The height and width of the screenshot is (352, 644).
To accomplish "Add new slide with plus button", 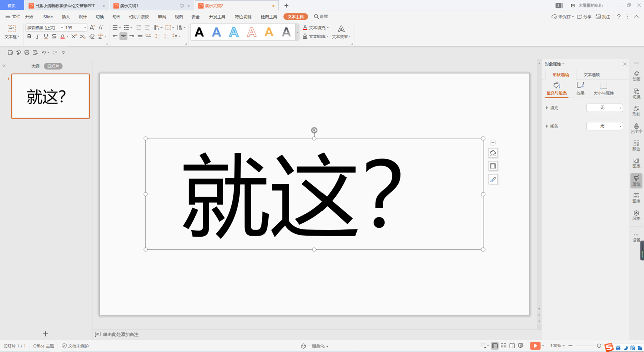I will 45,334.
